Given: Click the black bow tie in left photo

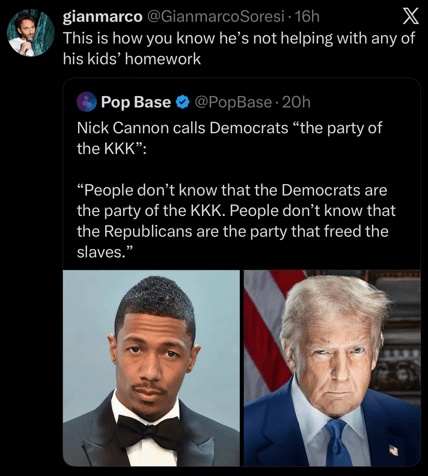Looking at the screenshot, I should click(149, 431).
